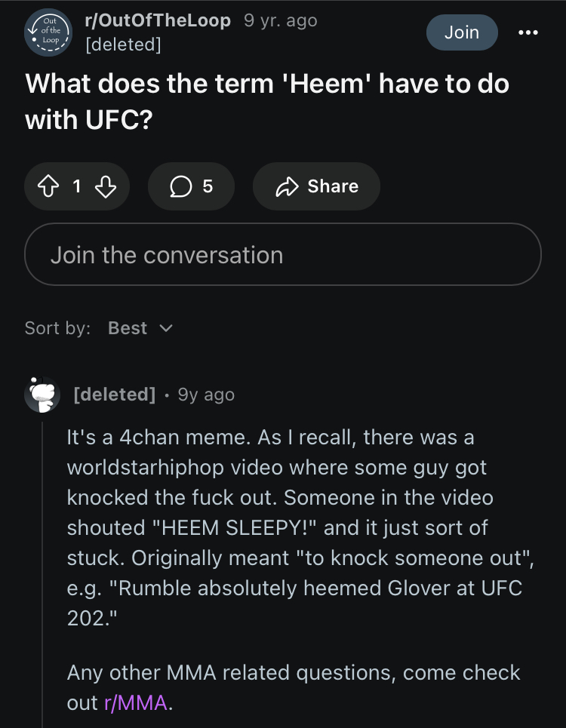Tap the post vote count number
Viewport: 566px width, 728px height.
click(76, 186)
